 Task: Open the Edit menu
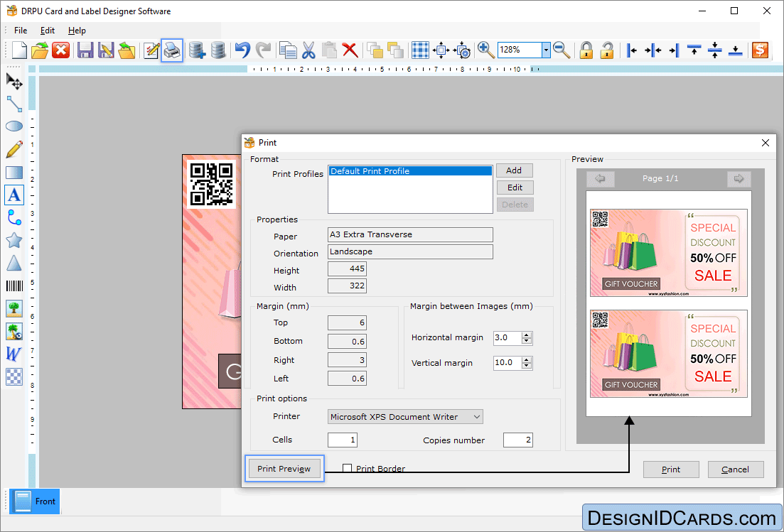point(48,31)
